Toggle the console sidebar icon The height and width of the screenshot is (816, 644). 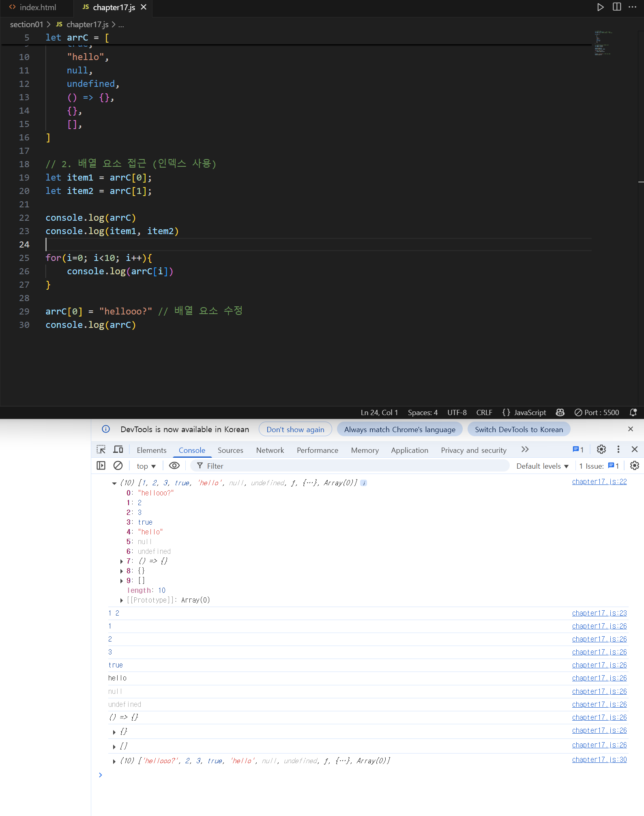101,465
